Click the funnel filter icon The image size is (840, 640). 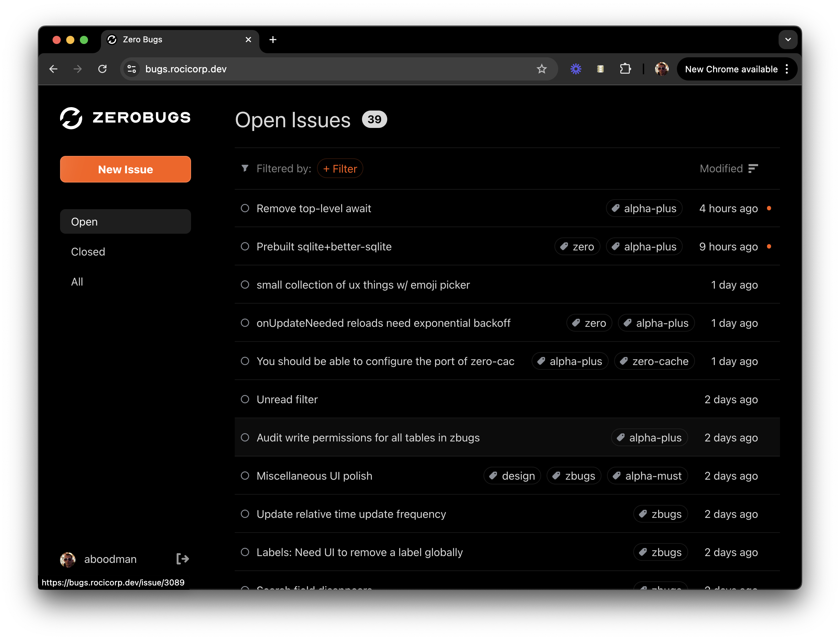245,169
